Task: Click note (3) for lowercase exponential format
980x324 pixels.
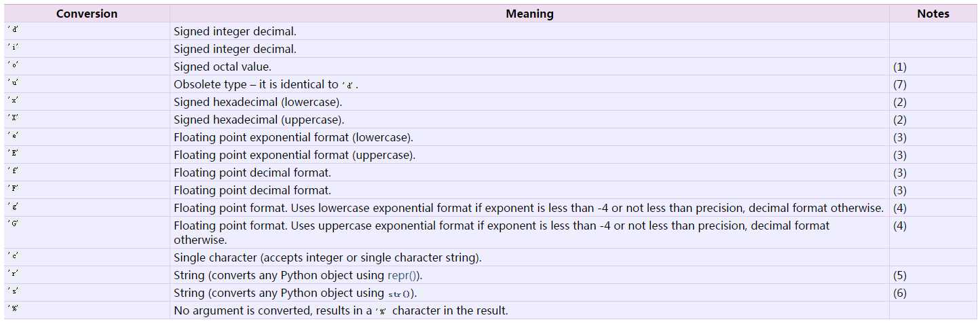Action: pyautogui.click(x=900, y=137)
